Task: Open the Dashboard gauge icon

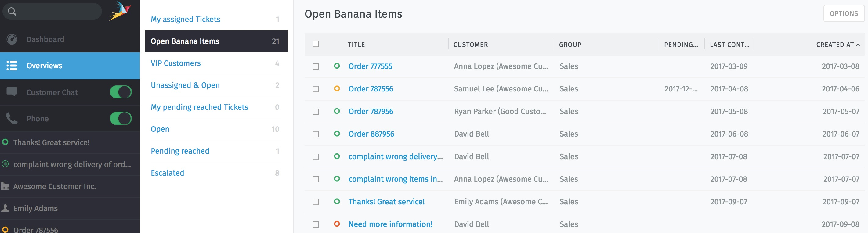Action: pos(12,39)
